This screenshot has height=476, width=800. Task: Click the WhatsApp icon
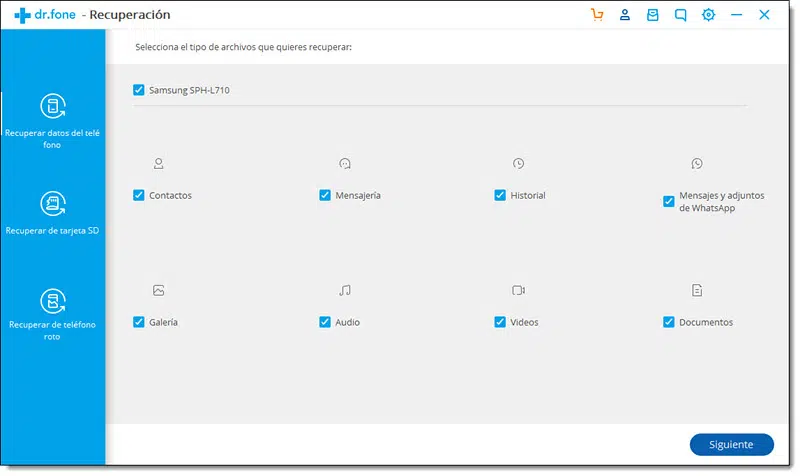(697, 163)
